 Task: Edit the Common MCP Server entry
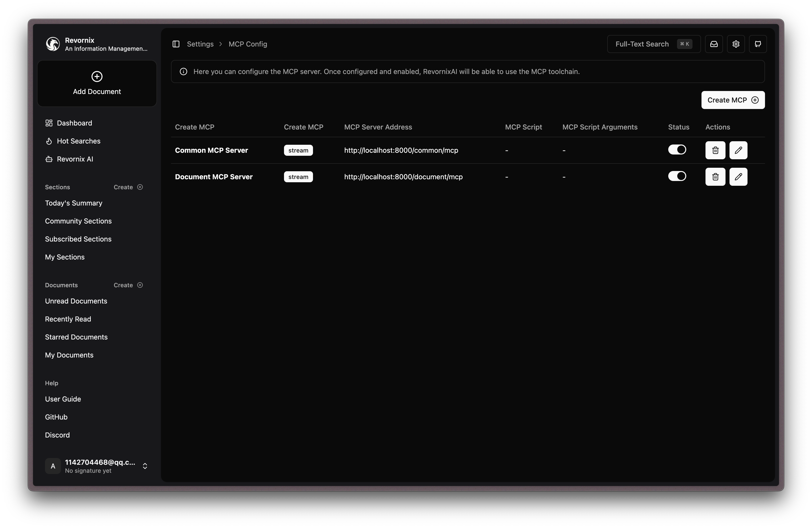pyautogui.click(x=738, y=150)
